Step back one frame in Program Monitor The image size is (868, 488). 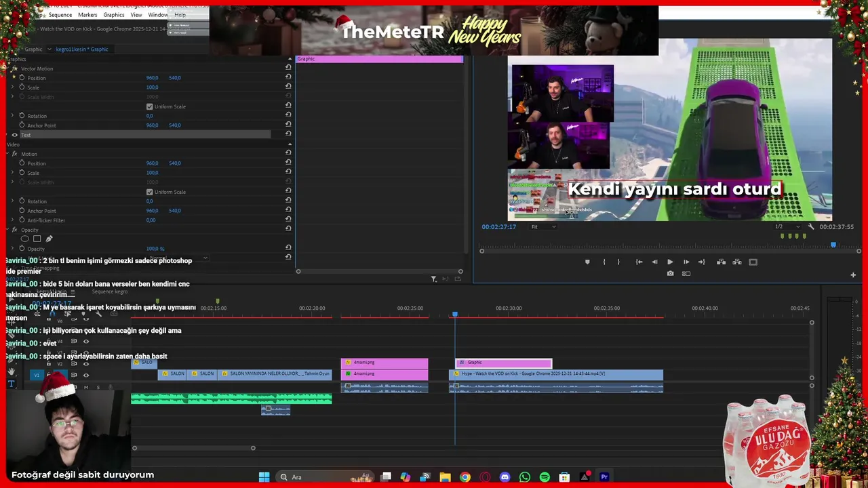654,262
